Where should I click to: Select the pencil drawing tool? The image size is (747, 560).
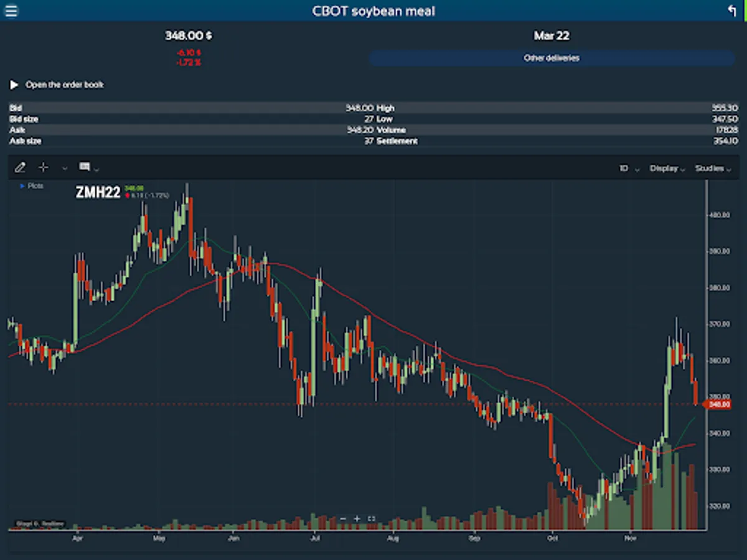(x=20, y=167)
